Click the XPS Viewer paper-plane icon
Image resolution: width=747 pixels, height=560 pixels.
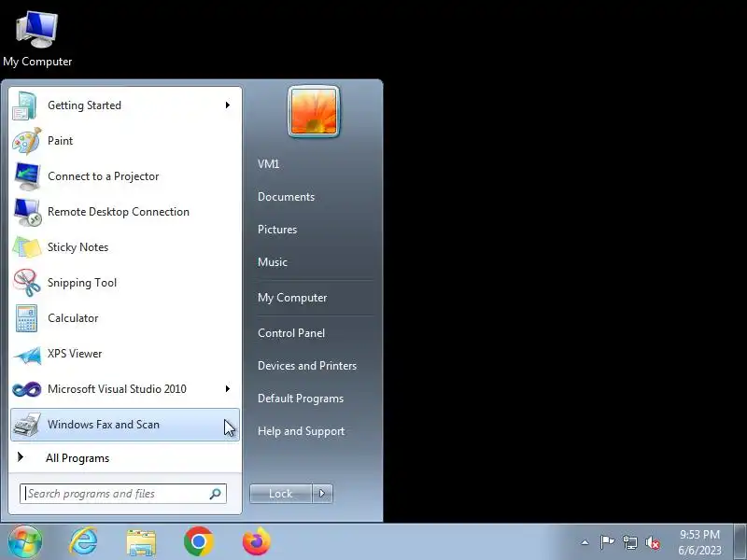point(27,356)
